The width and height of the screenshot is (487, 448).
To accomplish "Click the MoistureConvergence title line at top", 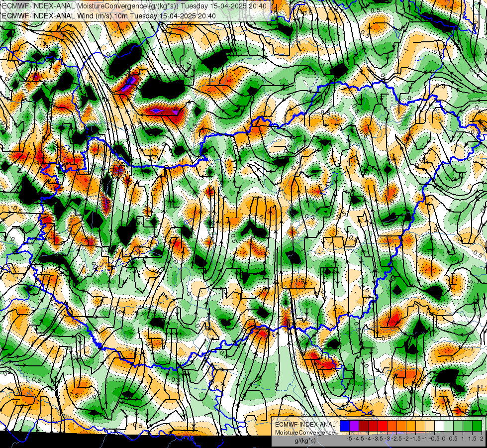I will point(134,6).
